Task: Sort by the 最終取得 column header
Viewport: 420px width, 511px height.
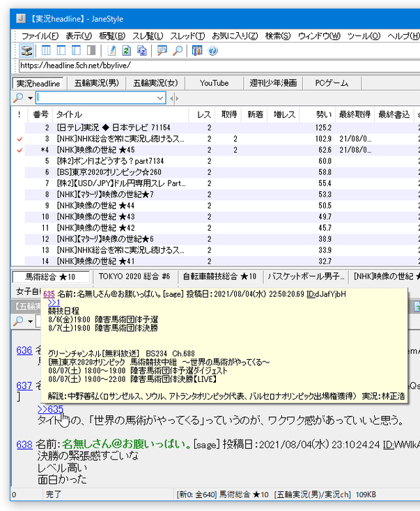Action: coord(355,114)
